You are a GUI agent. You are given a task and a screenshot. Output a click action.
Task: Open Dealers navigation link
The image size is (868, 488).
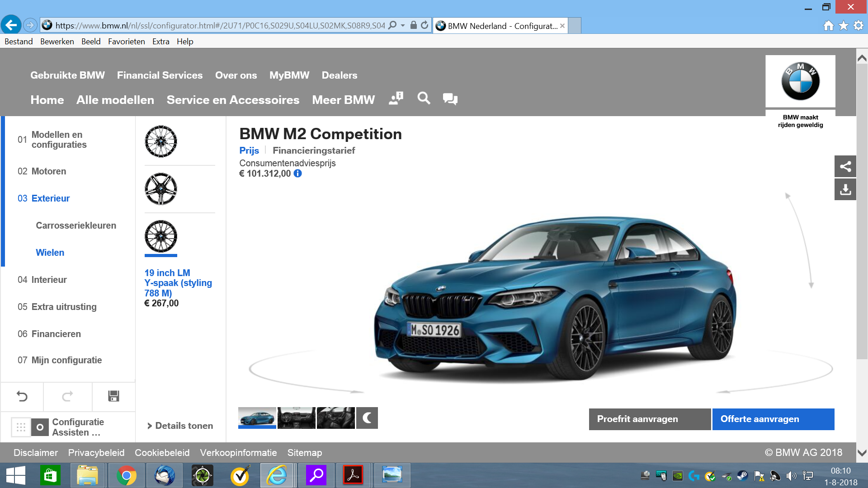[x=340, y=75]
